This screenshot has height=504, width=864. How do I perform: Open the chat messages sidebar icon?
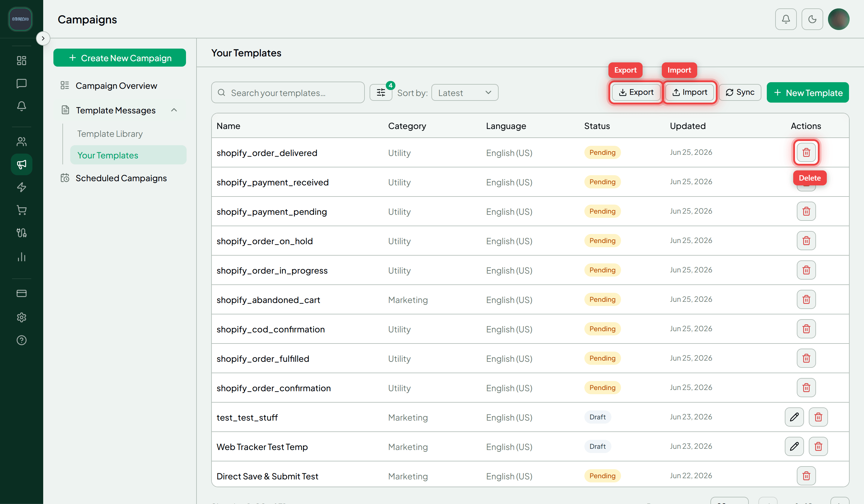[22, 84]
